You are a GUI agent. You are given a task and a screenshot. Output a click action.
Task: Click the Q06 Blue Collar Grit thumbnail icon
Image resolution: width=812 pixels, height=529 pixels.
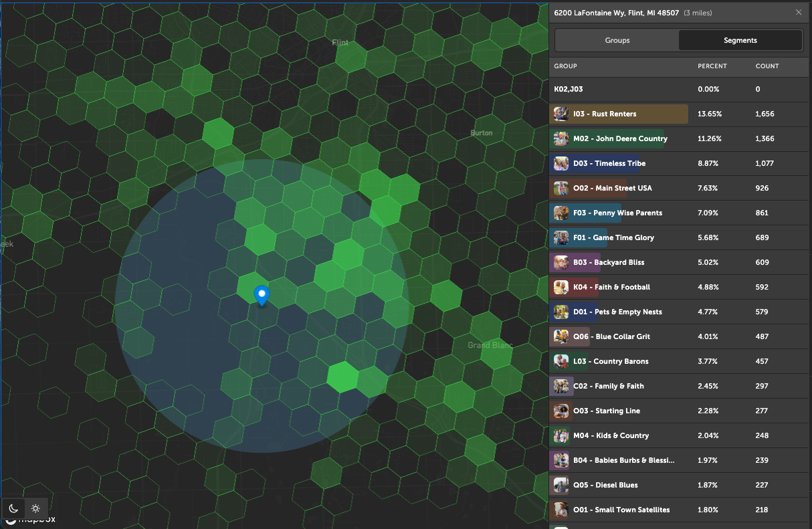[561, 336]
